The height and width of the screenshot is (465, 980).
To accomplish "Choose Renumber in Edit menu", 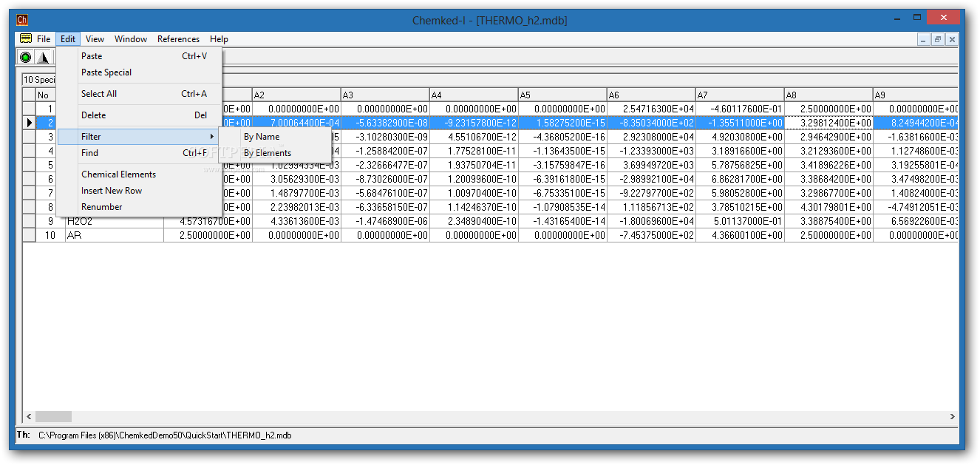I will point(139,207).
